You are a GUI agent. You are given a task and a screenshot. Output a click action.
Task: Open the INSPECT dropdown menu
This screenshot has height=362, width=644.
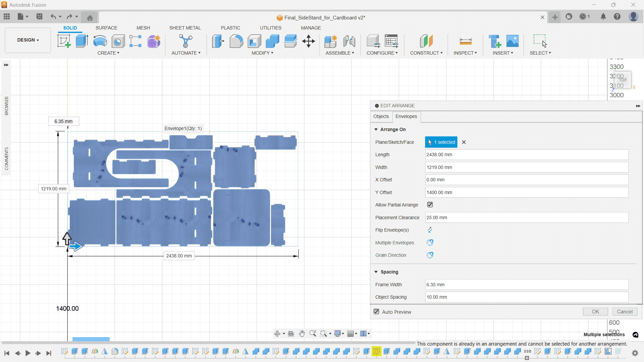[465, 53]
